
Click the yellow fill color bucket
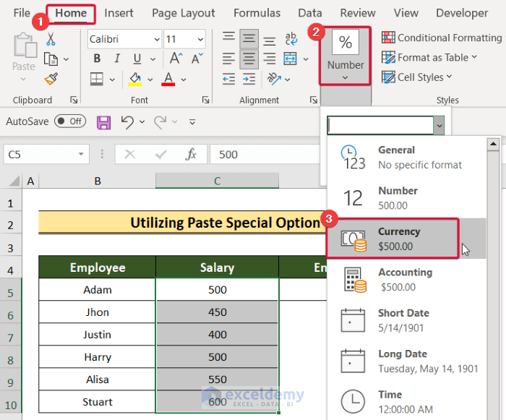[134, 78]
